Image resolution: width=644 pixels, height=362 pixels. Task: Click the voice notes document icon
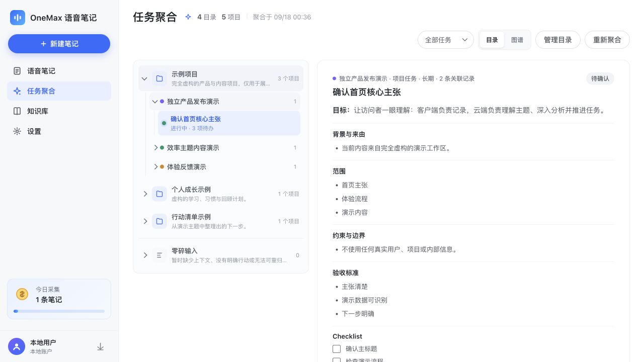point(17,71)
